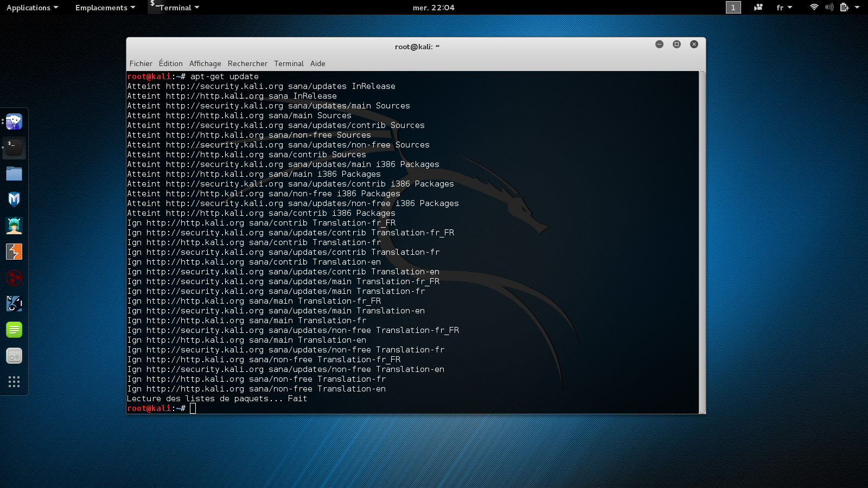Open the green Leafpad notes icon
This screenshot has width=868, height=488.
[x=14, y=330]
